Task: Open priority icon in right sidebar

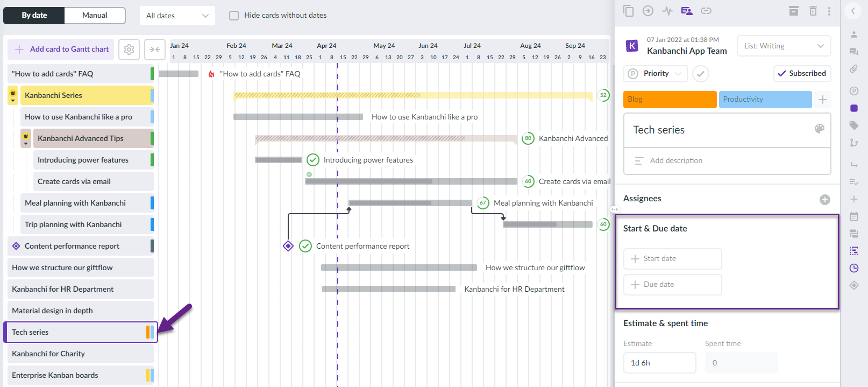Action: pyautogui.click(x=854, y=91)
